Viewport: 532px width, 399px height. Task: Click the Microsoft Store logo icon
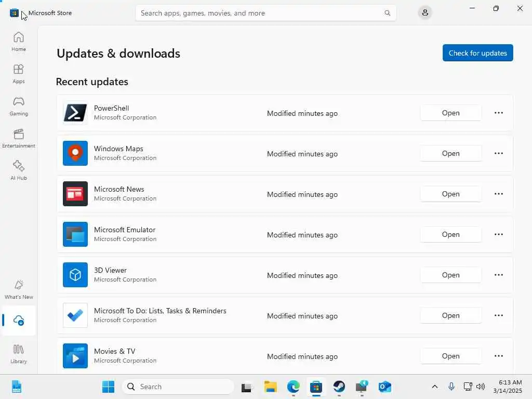[x=14, y=13]
